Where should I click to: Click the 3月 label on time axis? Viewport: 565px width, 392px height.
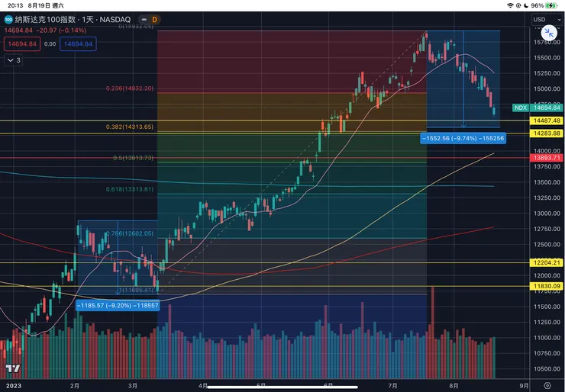tap(133, 386)
